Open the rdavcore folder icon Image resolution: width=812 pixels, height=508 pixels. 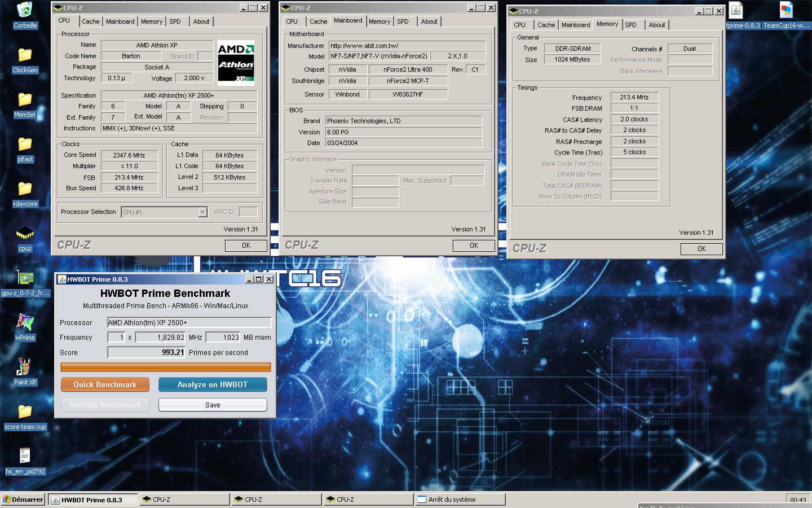(25, 189)
